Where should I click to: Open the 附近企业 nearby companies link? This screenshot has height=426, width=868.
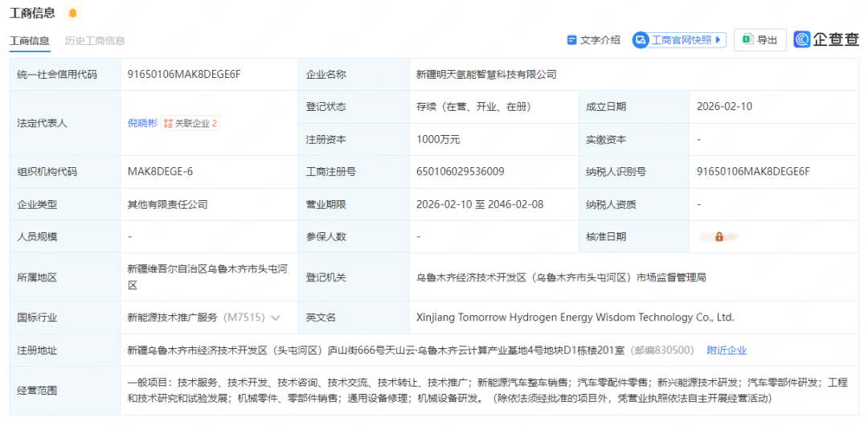[727, 350]
